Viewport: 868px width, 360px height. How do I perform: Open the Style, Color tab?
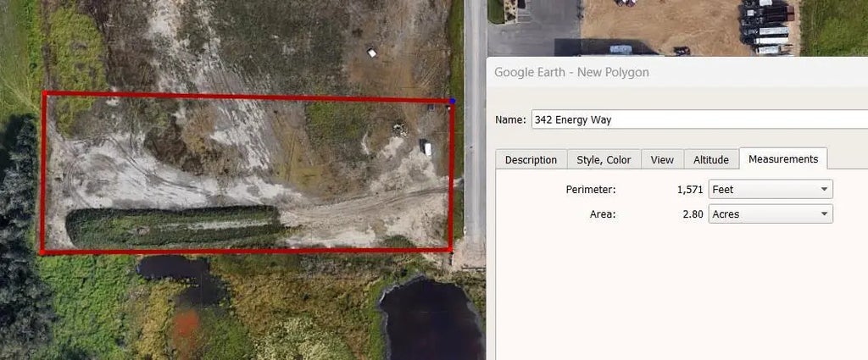click(604, 159)
